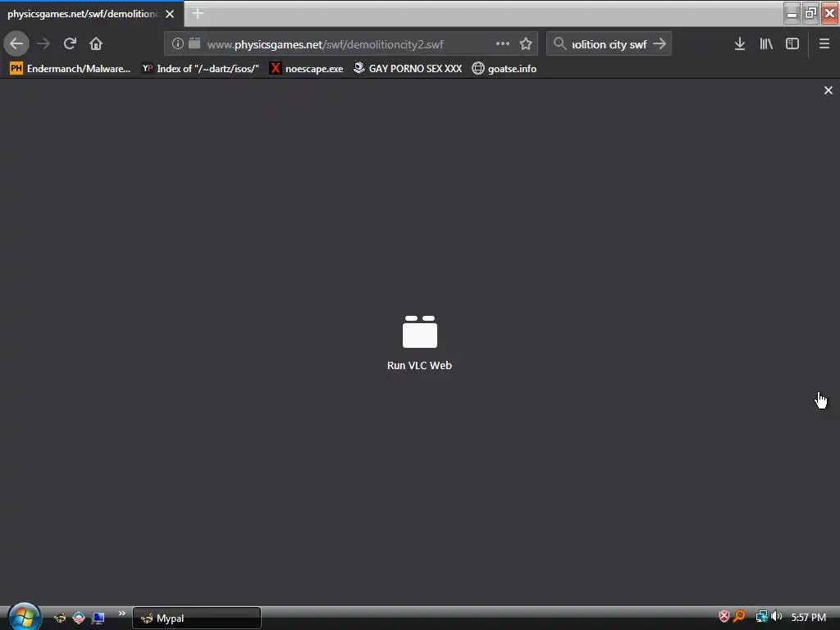Restore down the browser window
Image resolution: width=840 pixels, height=630 pixels.
[810, 13]
